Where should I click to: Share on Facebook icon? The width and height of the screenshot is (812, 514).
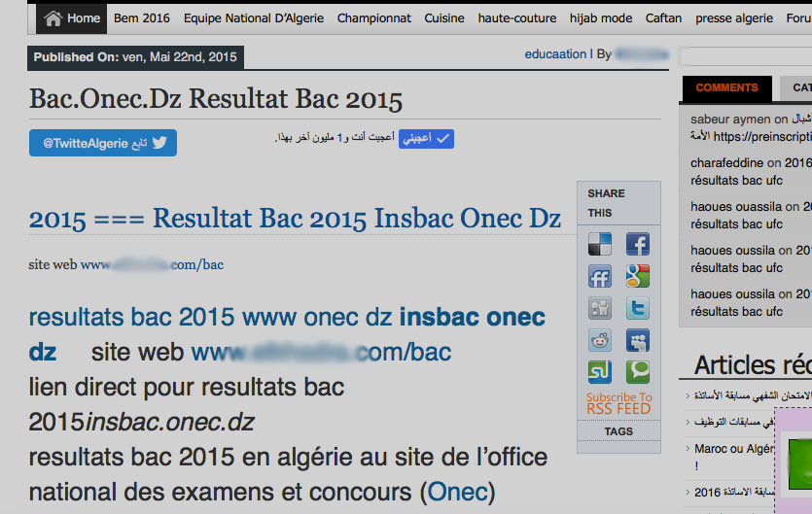click(x=638, y=244)
